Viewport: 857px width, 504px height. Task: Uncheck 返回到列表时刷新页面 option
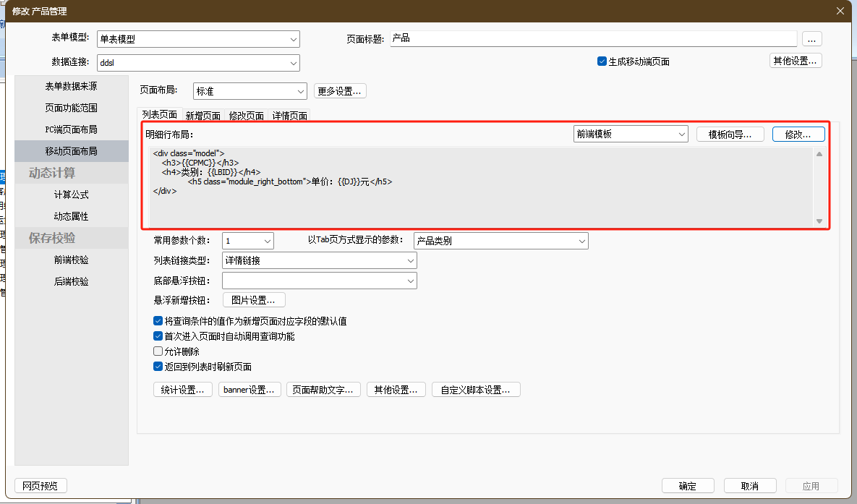coord(158,367)
